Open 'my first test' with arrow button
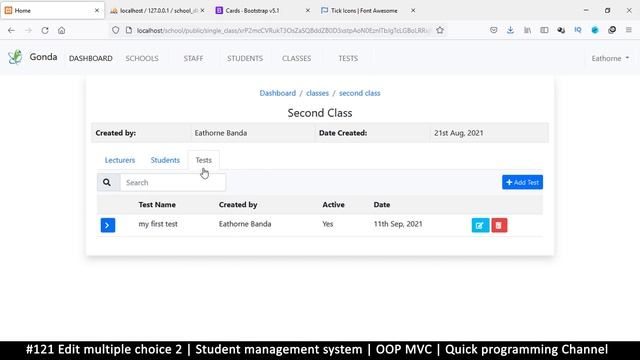 (108, 225)
